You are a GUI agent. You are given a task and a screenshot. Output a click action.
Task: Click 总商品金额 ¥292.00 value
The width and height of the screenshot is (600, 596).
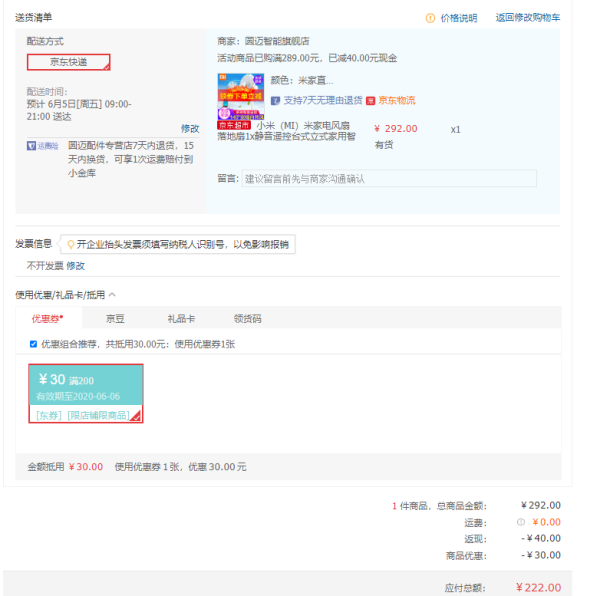coord(541,505)
